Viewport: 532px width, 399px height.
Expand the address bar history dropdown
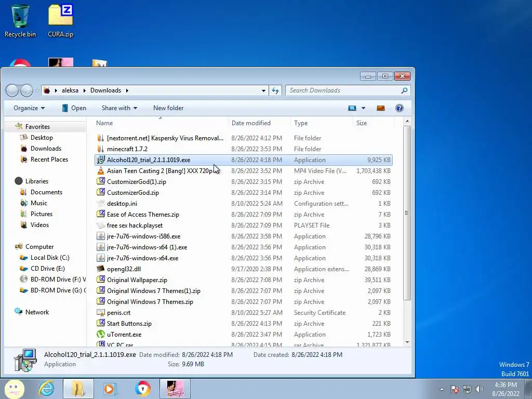tap(263, 90)
